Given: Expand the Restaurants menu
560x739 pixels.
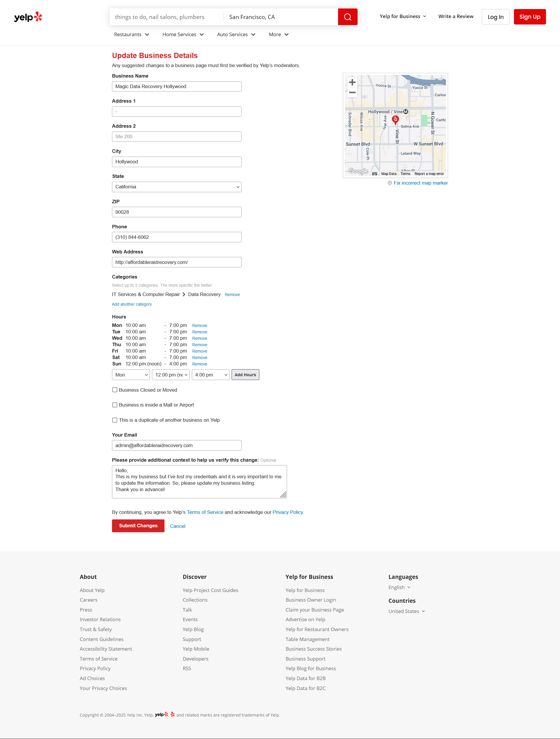Looking at the screenshot, I should (131, 34).
